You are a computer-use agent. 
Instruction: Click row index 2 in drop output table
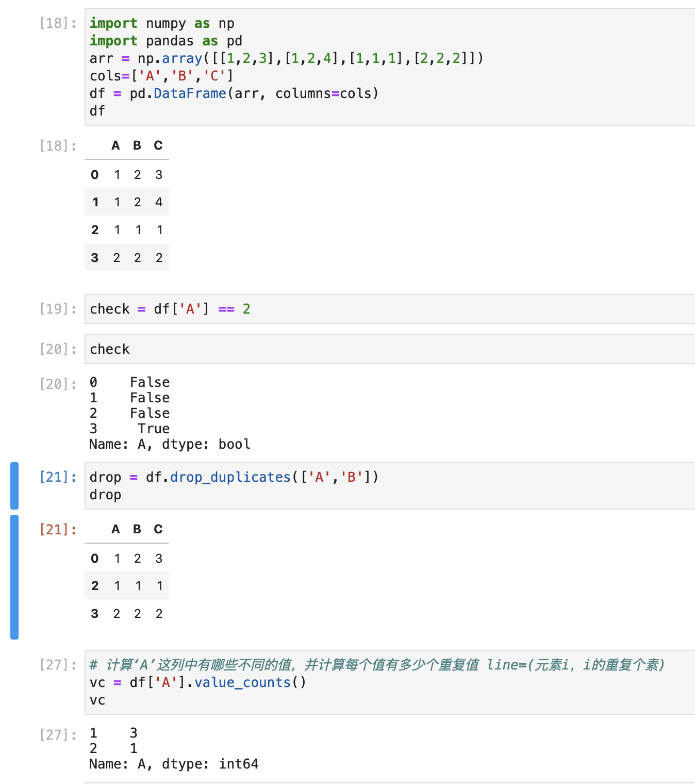95,586
